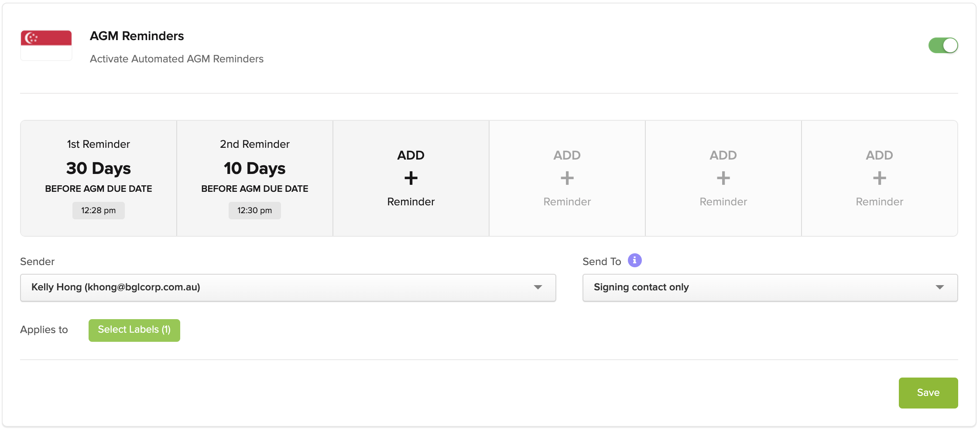980x429 pixels.
Task: Click the 'Sender' field label
Action: (x=38, y=262)
